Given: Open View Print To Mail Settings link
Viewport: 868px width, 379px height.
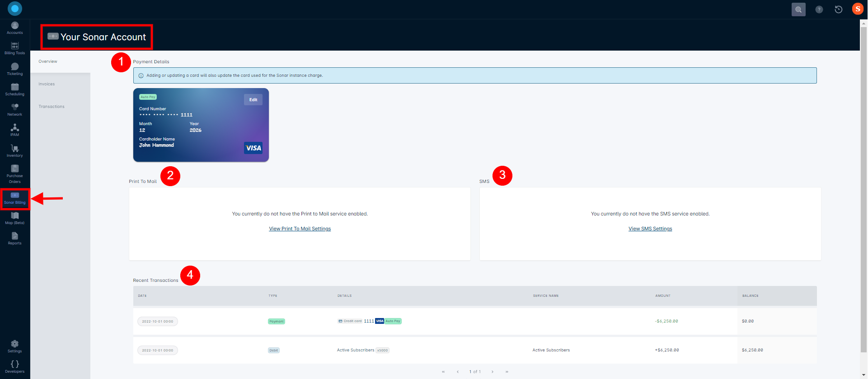Looking at the screenshot, I should pos(300,229).
